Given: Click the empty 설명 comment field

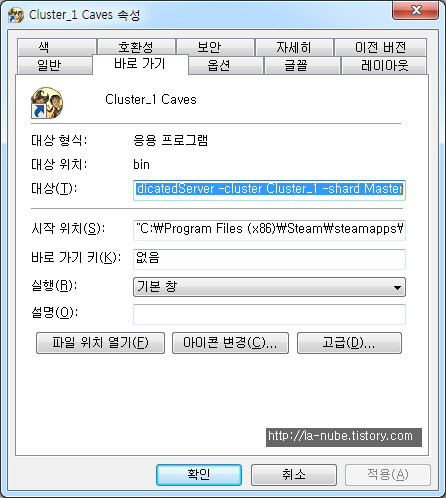Looking at the screenshot, I should click(269, 314).
